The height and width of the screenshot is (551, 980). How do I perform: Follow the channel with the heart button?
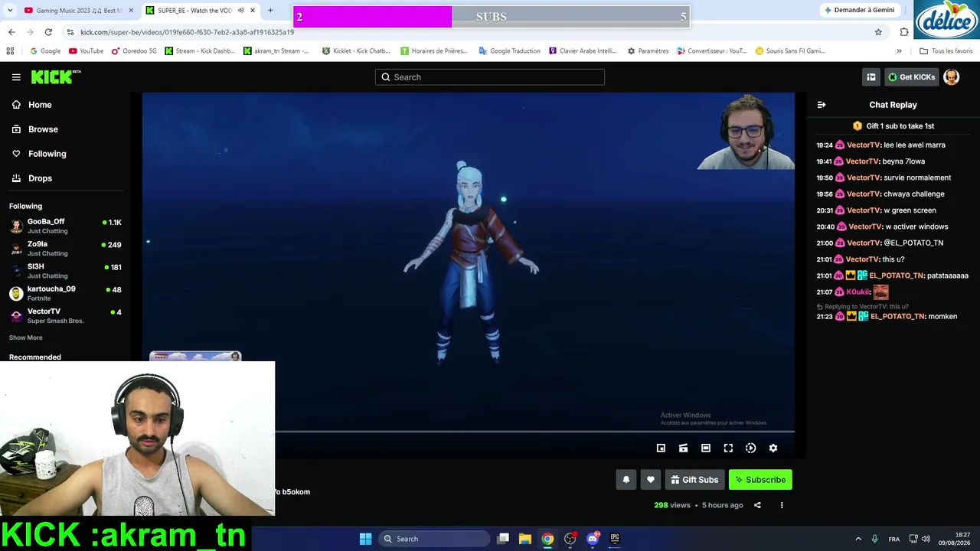650,480
